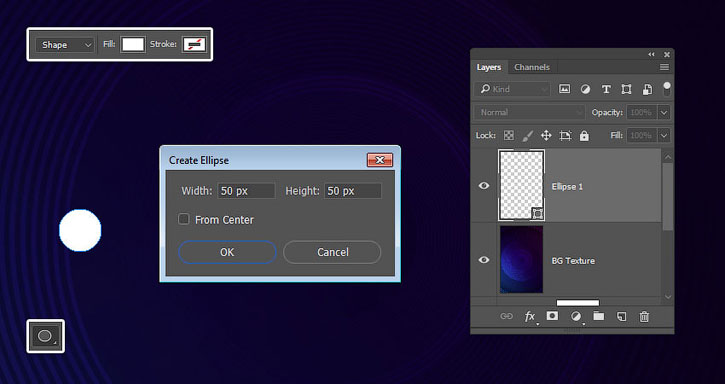Click the layer Fill percentage field
Screen dimensions: 725x384
(x=642, y=136)
